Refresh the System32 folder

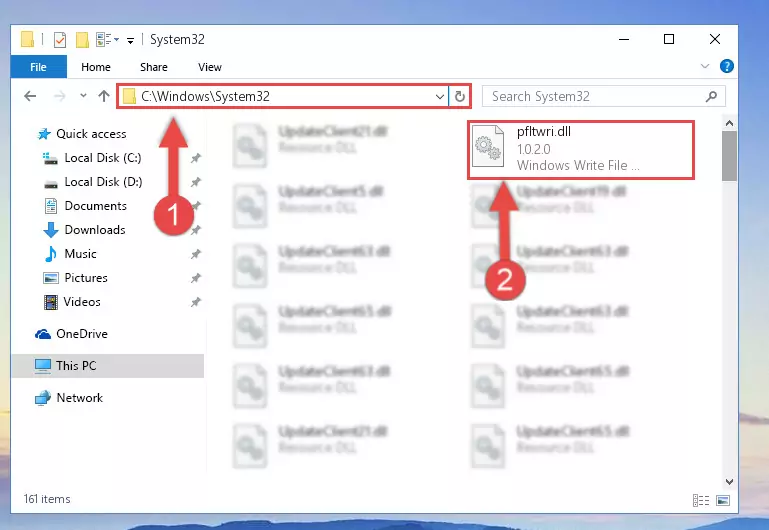coord(460,97)
